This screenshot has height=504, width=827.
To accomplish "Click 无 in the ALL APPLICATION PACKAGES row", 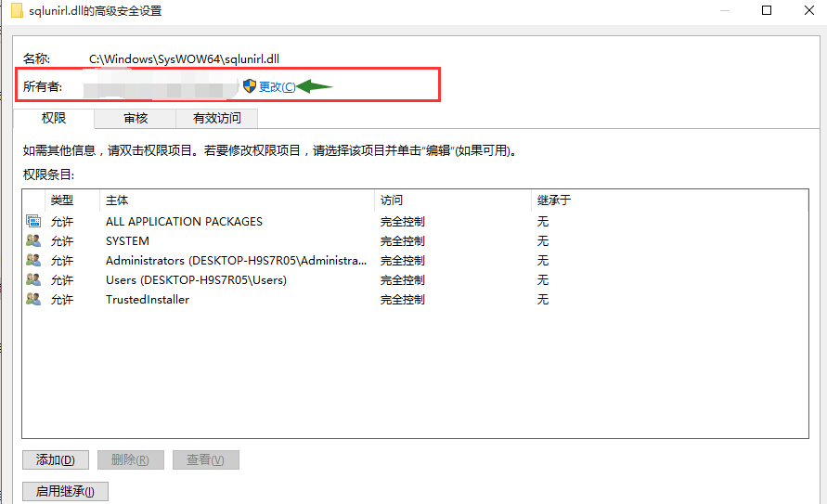I will (x=543, y=222).
